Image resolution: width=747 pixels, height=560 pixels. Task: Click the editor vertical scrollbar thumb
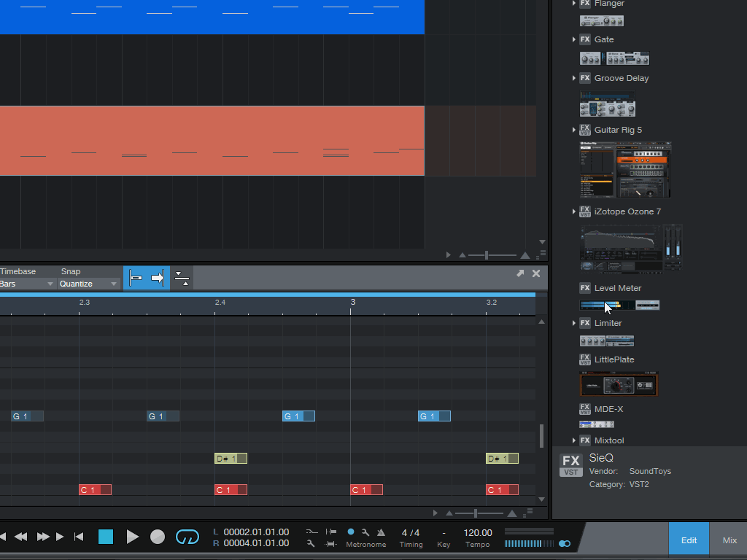tap(541, 436)
